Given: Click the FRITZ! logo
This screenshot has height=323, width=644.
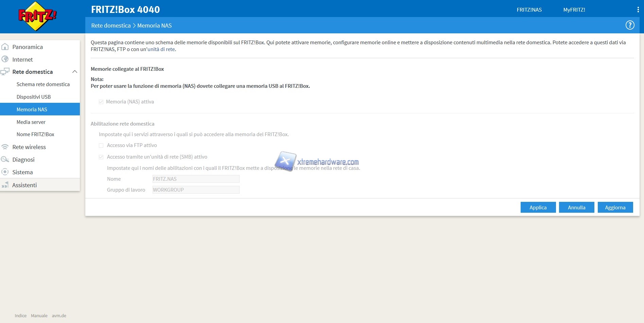Looking at the screenshot, I should [x=37, y=16].
